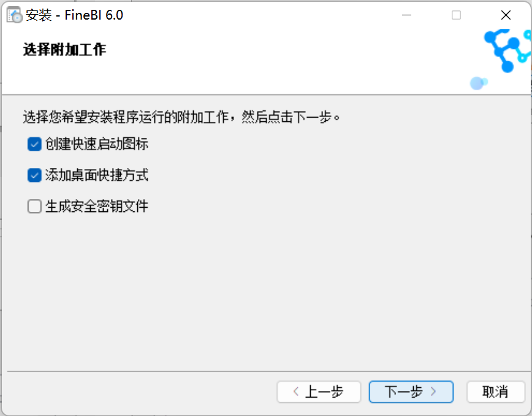The width and height of the screenshot is (532, 416).
Task: Go back with the 上一步 button
Action: click(x=319, y=392)
